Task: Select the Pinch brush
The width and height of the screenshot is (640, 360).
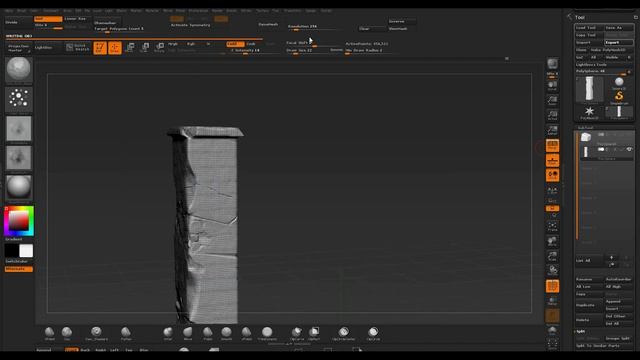Action: [x=207, y=333]
